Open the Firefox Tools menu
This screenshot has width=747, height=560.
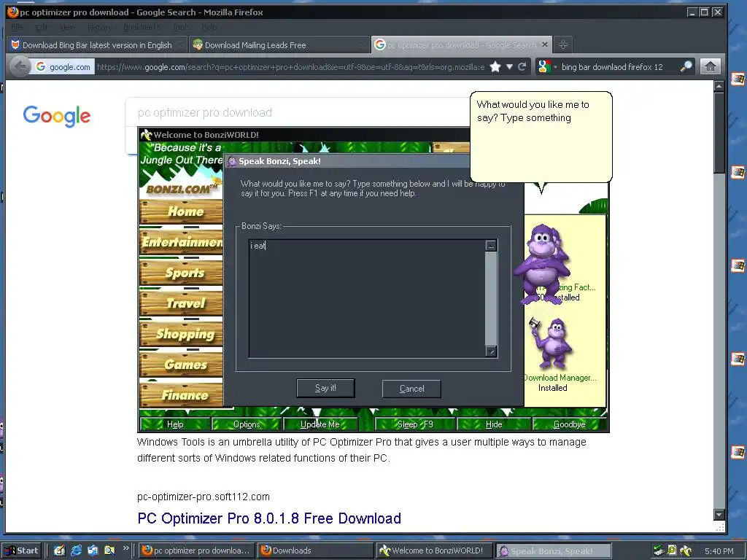pos(181,27)
